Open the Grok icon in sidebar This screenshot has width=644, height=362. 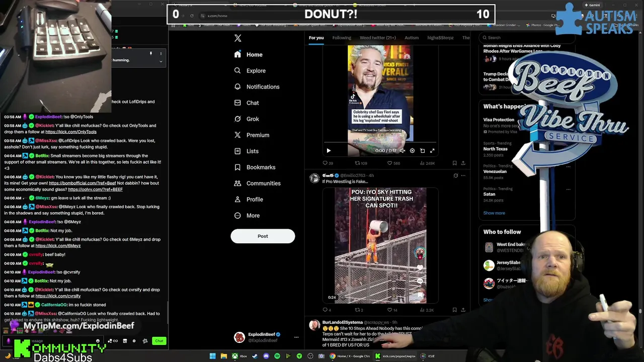tap(237, 119)
